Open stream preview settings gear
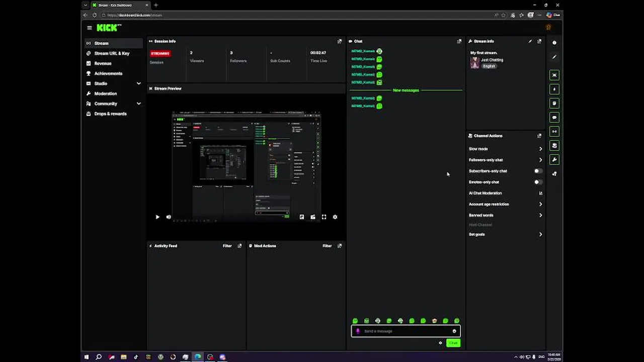Viewport: 644px width, 362px height. coord(335,217)
